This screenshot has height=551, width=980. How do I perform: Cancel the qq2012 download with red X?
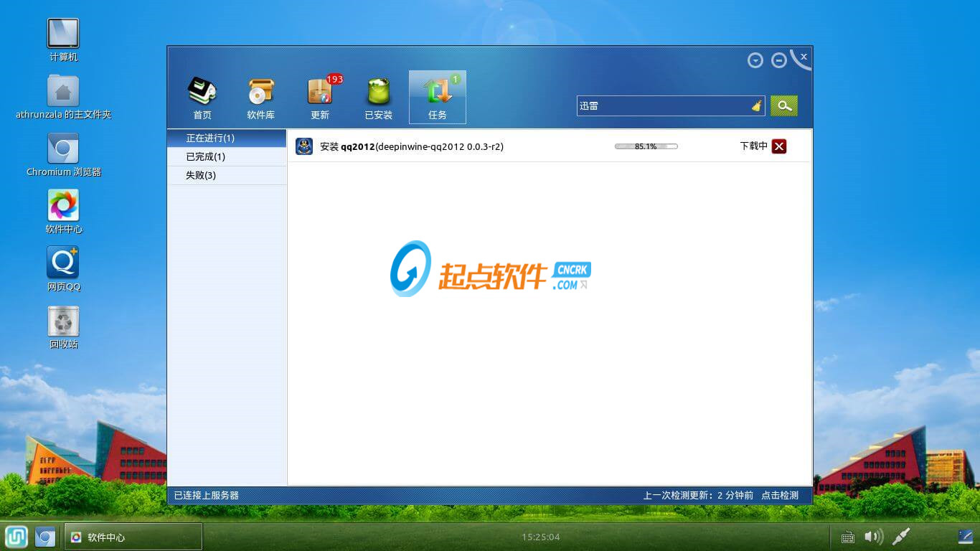pyautogui.click(x=779, y=146)
